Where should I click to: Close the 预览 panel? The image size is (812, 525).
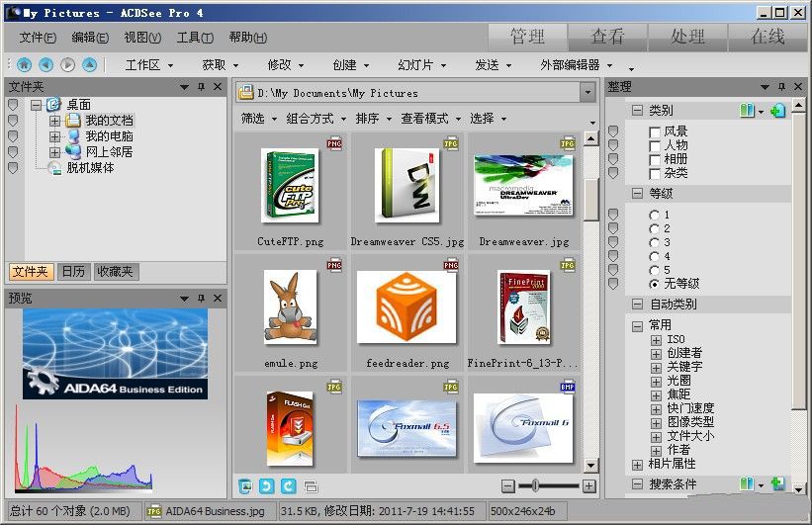(x=218, y=299)
